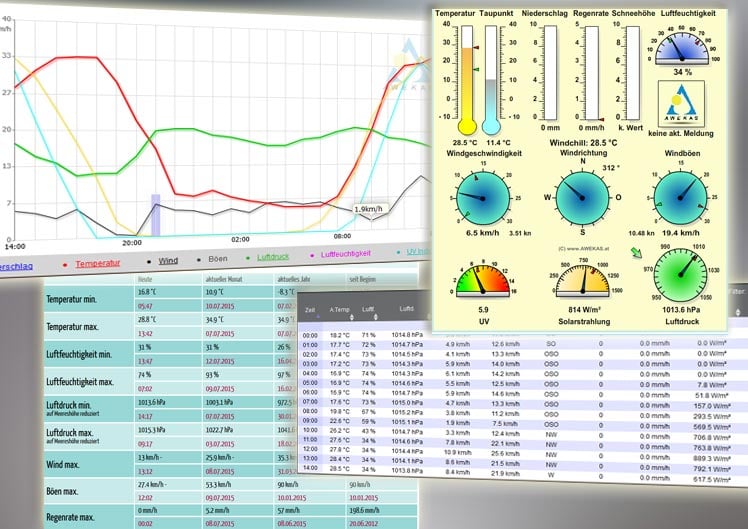Screen dimensions: 748x529
Task: Click the AWEKAS logo in the gauge panel
Action: click(x=681, y=104)
